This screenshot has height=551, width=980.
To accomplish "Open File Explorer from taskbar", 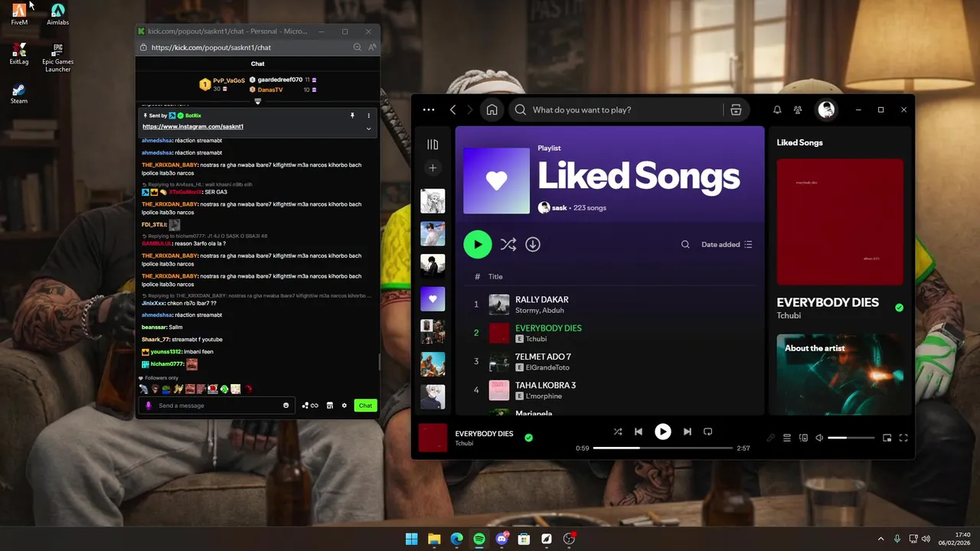I will coord(434,539).
